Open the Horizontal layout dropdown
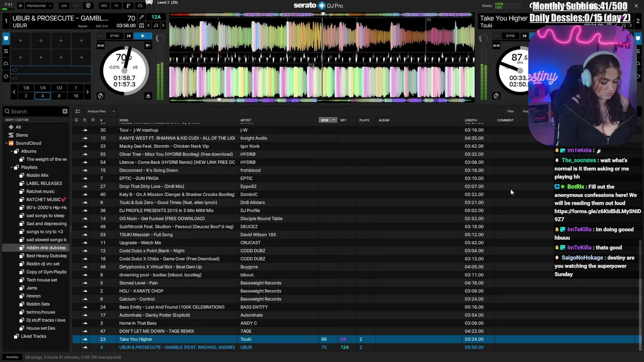The width and height of the screenshot is (644, 362). 39,6
